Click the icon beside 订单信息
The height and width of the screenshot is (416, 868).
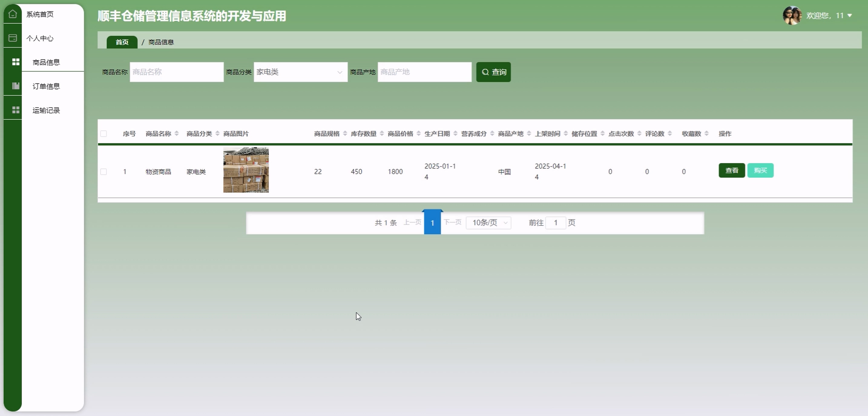(x=15, y=86)
